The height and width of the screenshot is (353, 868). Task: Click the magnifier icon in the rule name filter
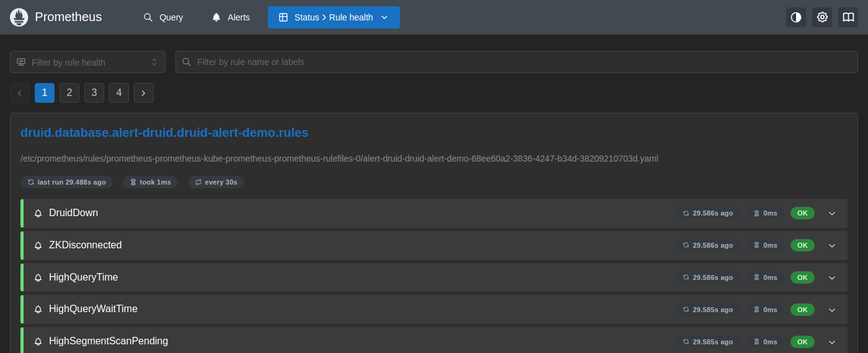click(x=187, y=62)
